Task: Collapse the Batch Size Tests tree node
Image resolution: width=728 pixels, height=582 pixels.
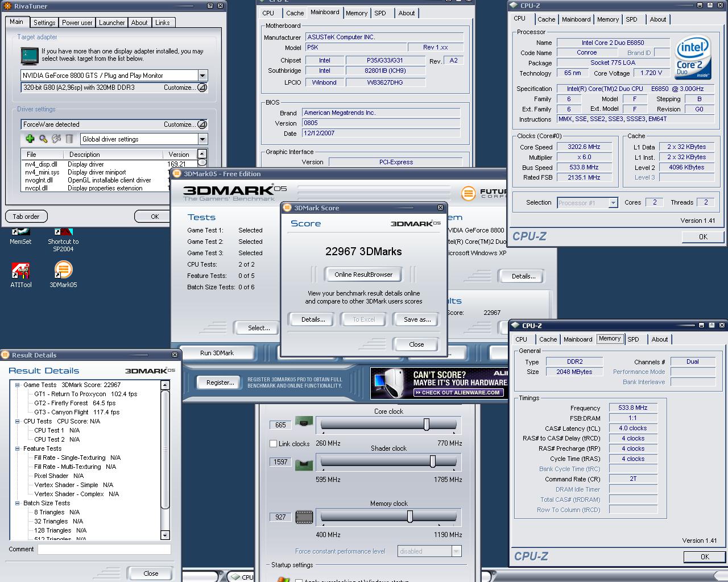Action: tap(18, 503)
